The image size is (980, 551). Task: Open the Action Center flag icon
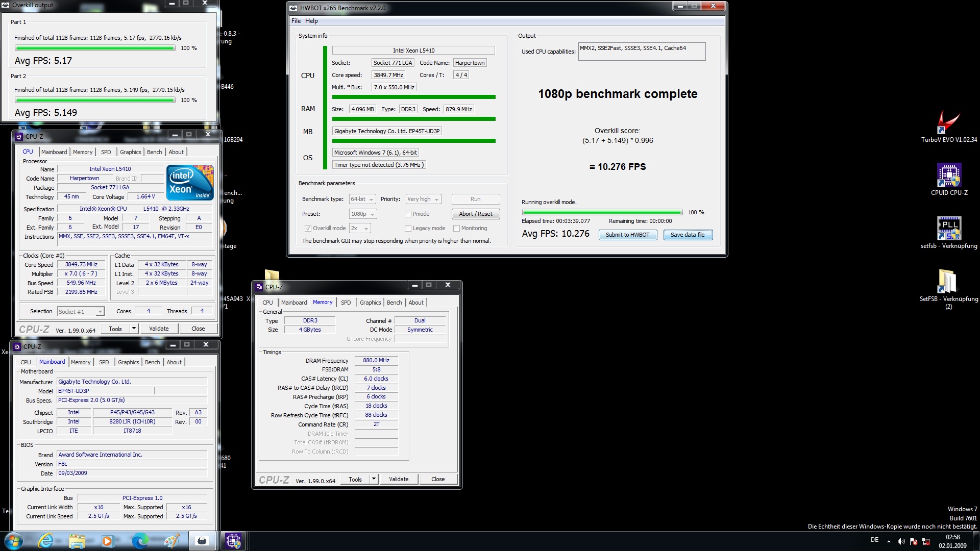(913, 541)
